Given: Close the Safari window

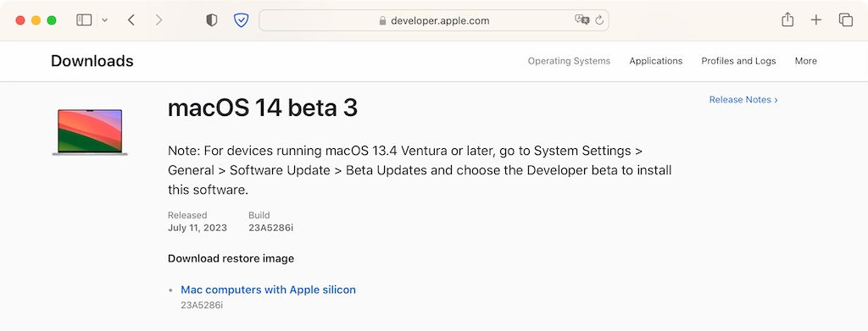Looking at the screenshot, I should [x=20, y=20].
